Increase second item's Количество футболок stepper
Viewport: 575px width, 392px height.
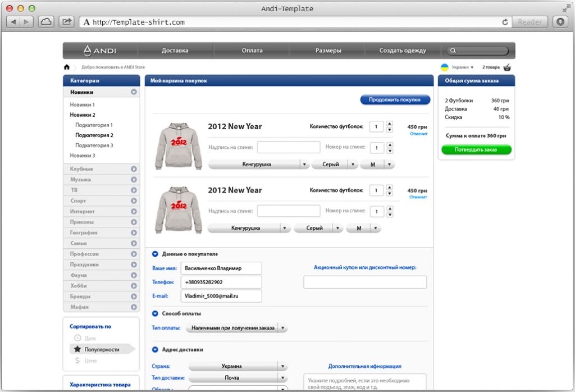pyautogui.click(x=390, y=188)
